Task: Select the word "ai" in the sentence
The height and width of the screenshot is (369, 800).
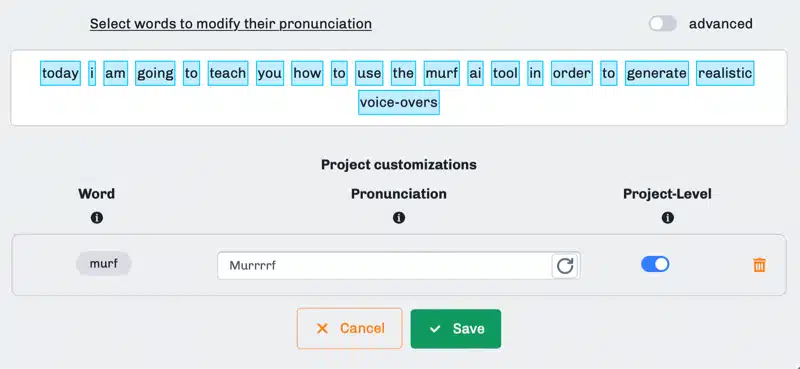Action: [x=475, y=73]
